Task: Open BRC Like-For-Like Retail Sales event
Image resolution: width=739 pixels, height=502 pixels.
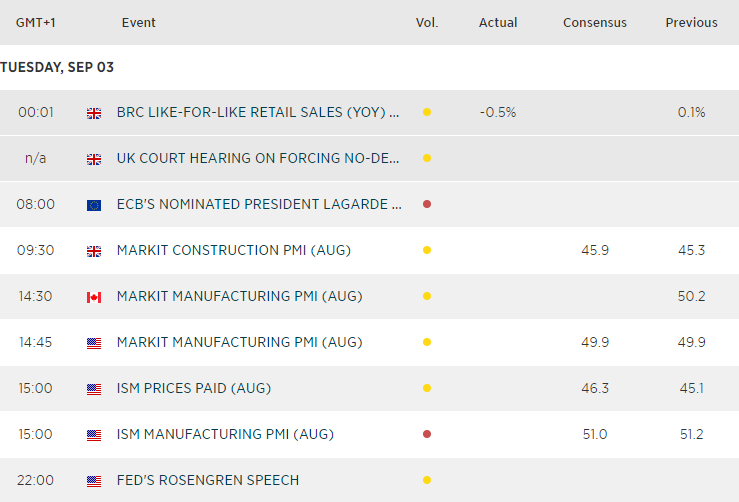Action: click(258, 113)
